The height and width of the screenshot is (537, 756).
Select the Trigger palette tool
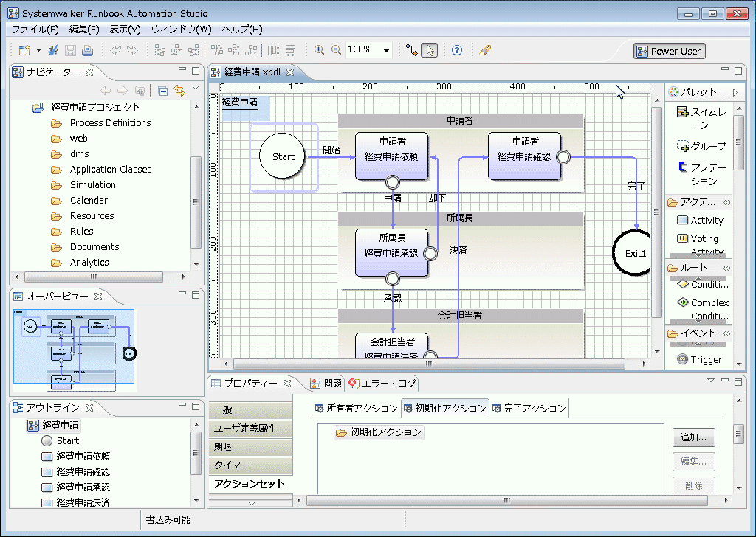click(x=700, y=359)
